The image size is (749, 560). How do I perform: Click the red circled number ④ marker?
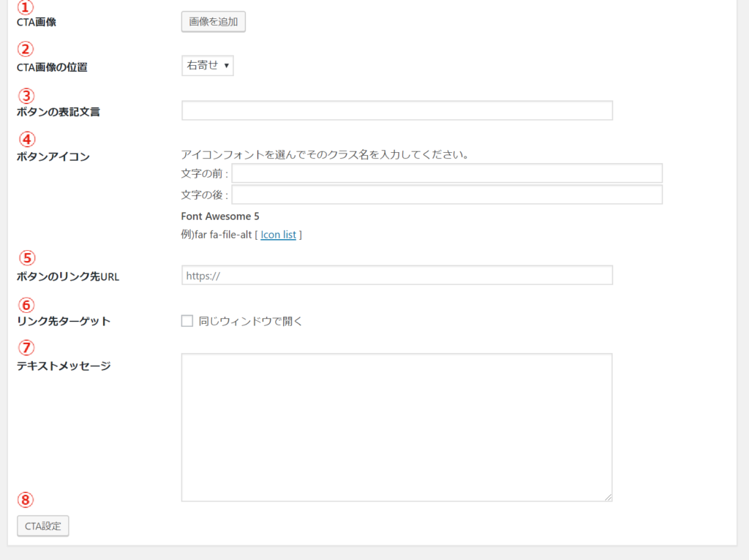26,139
